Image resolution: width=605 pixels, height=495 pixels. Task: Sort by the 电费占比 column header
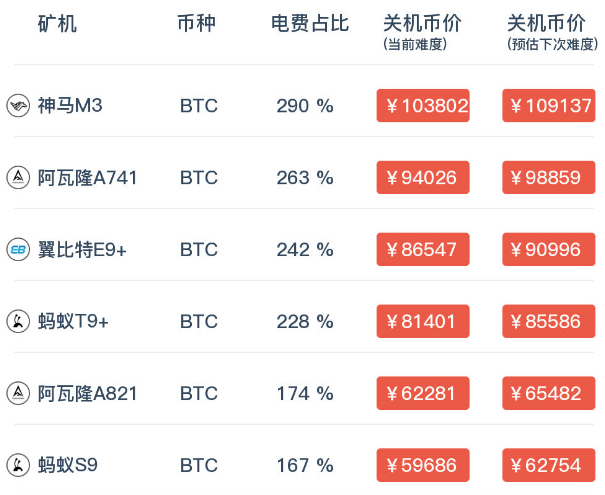310,23
